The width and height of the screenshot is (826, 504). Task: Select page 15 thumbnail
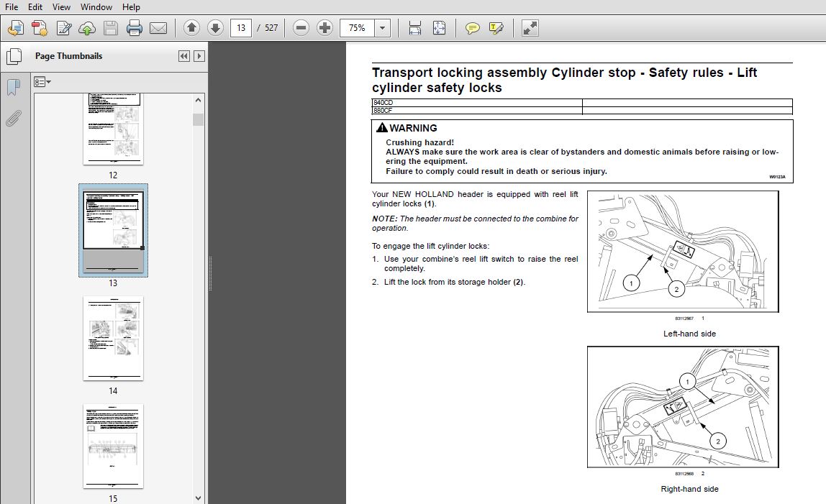click(113, 446)
